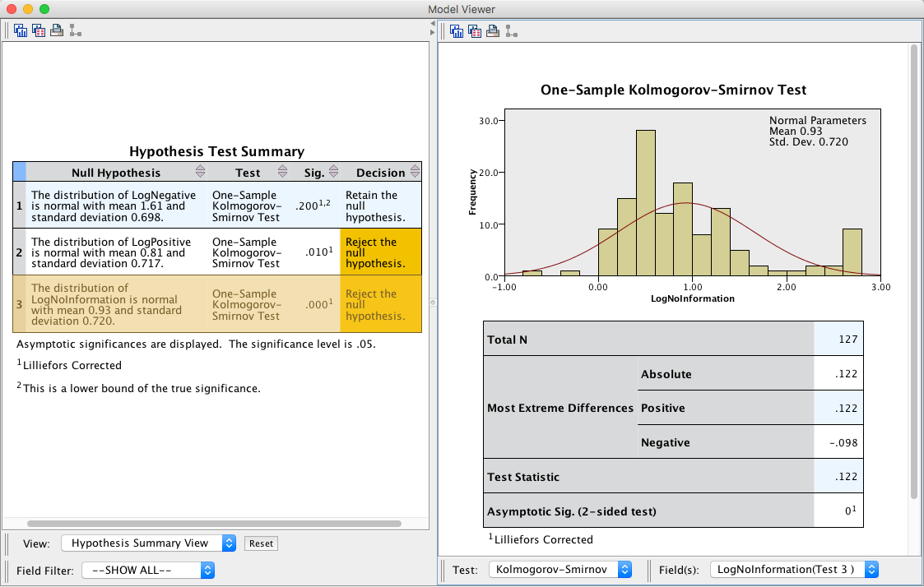Click the left pane horizontal scrollbar
The width and height of the screenshot is (924, 587).
(214, 523)
